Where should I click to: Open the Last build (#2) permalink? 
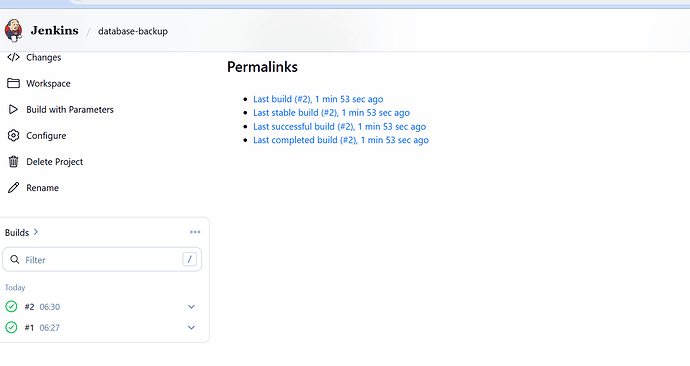click(x=318, y=99)
